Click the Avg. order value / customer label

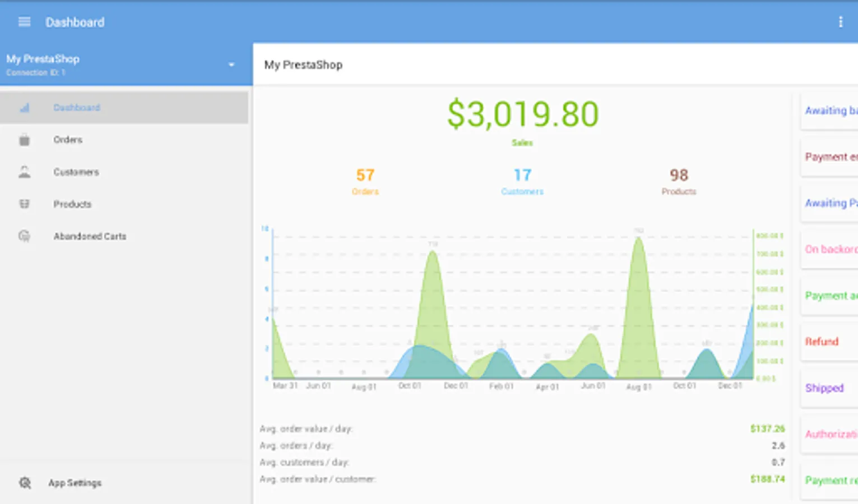point(318,479)
